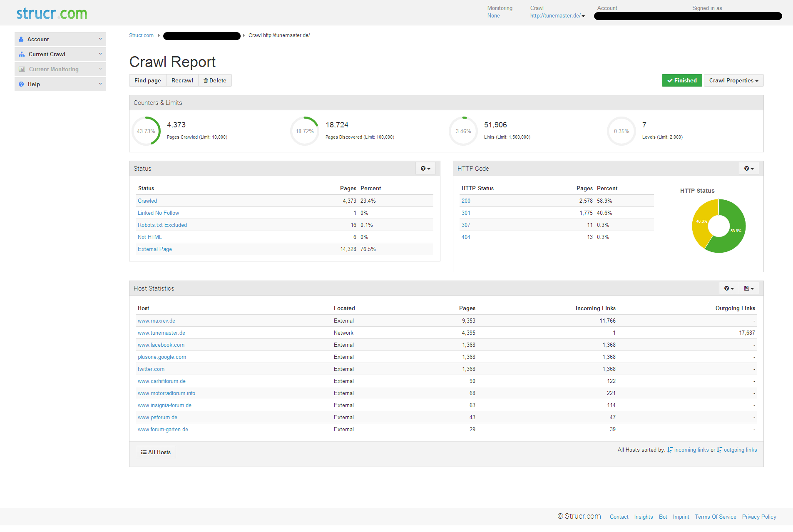Open the Crawl Properties dropdown
The width and height of the screenshot is (793, 532).
point(733,80)
